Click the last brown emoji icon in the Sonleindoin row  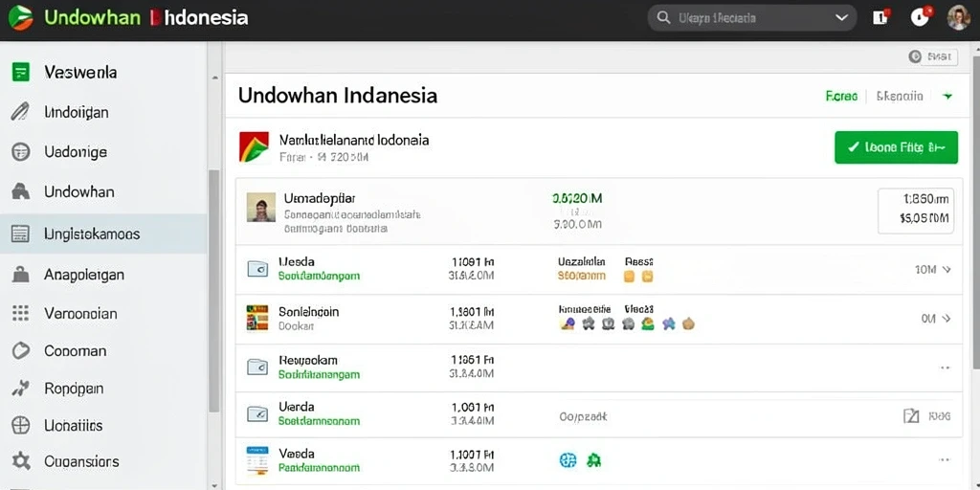coord(688,323)
